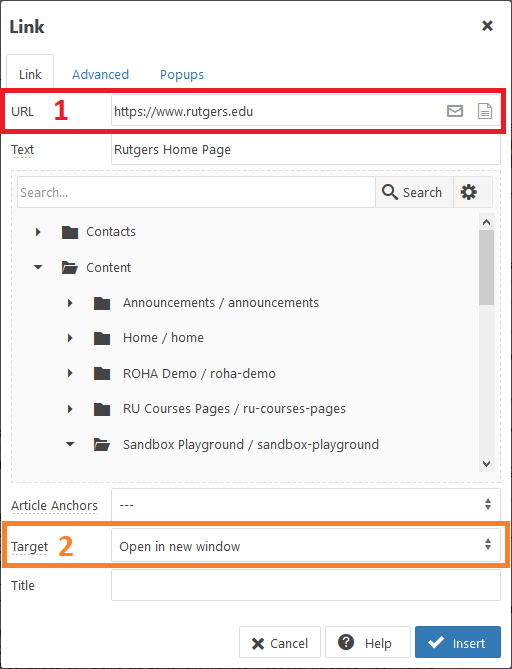The height and width of the screenshot is (669, 512).
Task: Click the Content open folder icon
Action: [70, 268]
